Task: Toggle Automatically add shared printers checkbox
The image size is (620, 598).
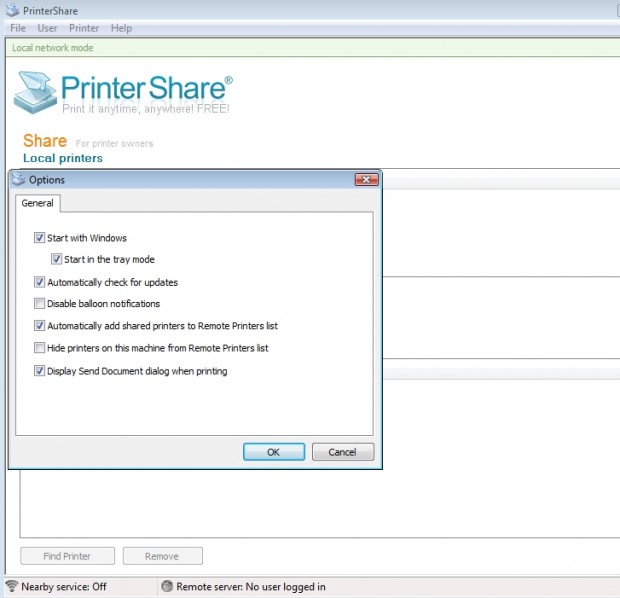Action: 39,325
